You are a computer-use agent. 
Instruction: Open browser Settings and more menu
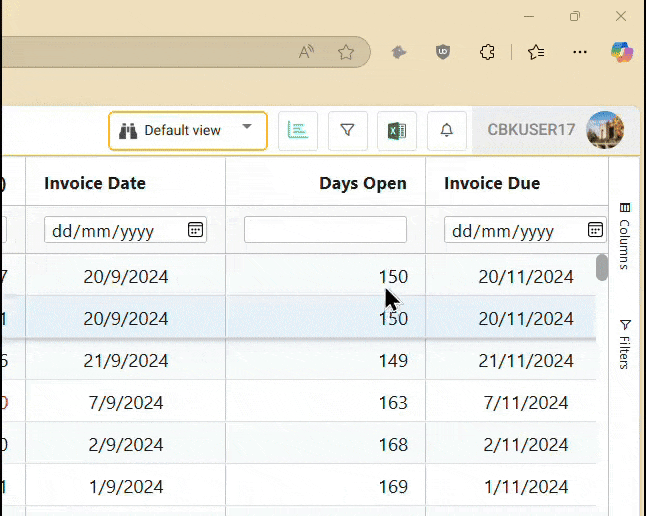point(580,52)
